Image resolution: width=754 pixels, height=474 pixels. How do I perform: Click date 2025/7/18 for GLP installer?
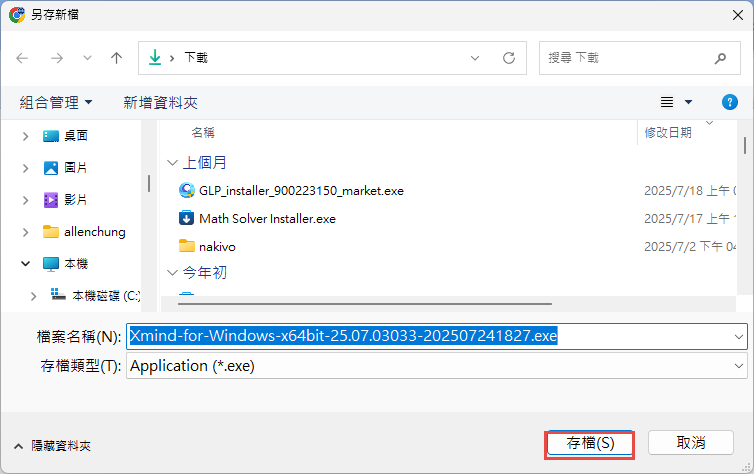coord(690,191)
